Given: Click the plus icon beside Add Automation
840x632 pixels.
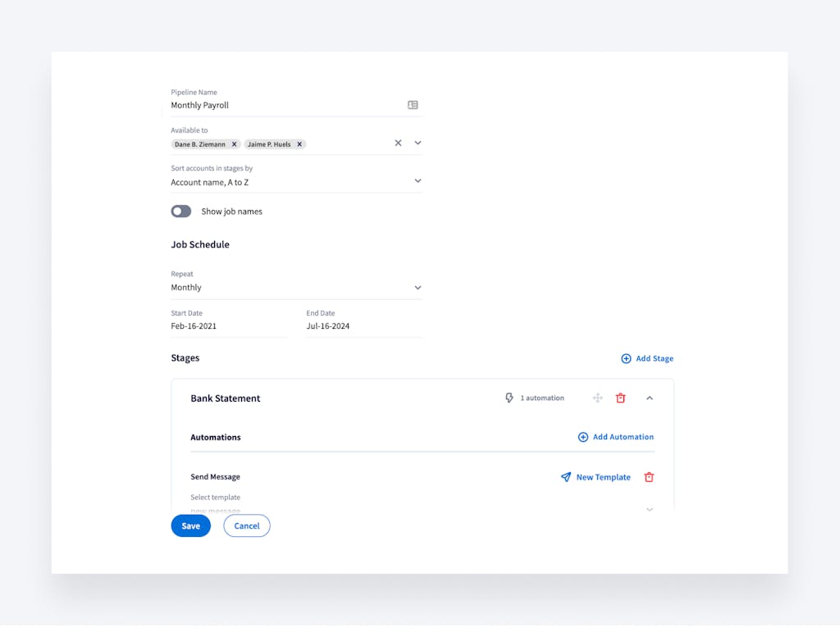Looking at the screenshot, I should click(x=582, y=437).
